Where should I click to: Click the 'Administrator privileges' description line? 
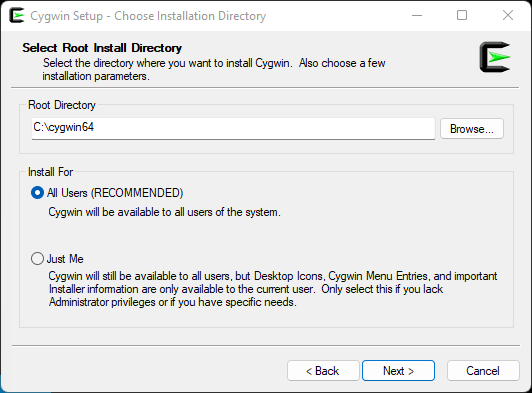173,302
